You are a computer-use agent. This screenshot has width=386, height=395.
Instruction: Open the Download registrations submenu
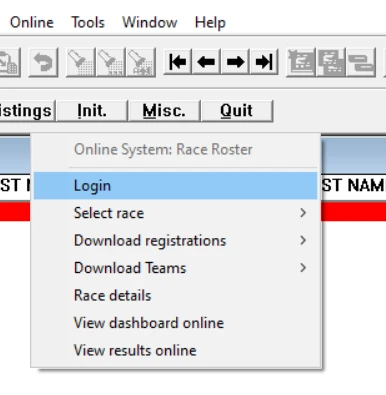click(175, 241)
